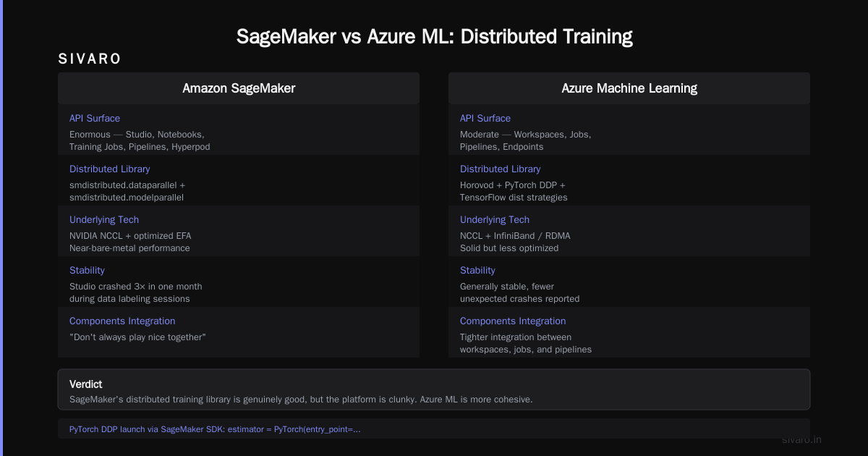868x456 pixels.
Task: Select "NVIDIA NCCL + optimized EFA" text
Action: click(130, 236)
